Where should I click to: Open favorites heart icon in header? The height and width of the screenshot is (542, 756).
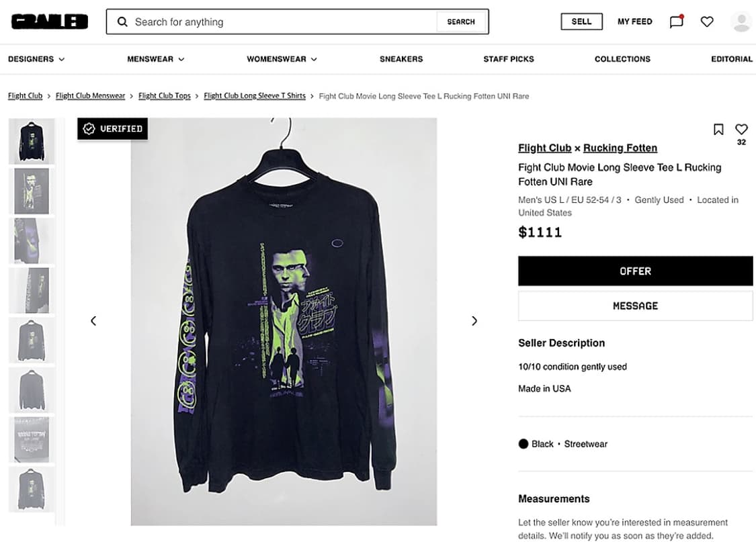click(707, 21)
